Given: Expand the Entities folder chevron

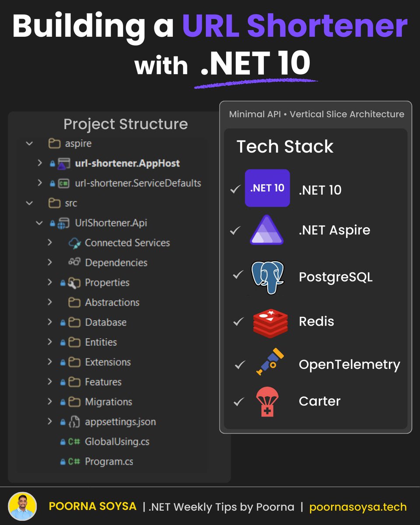Looking at the screenshot, I should click(50, 342).
